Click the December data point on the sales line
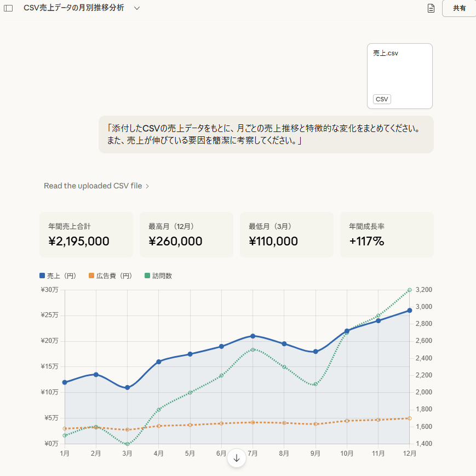 click(409, 311)
